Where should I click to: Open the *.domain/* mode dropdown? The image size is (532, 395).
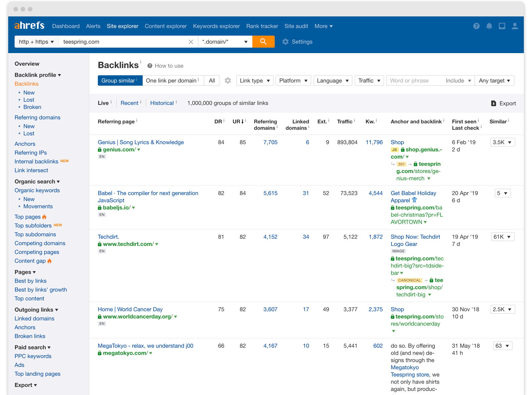tap(225, 42)
